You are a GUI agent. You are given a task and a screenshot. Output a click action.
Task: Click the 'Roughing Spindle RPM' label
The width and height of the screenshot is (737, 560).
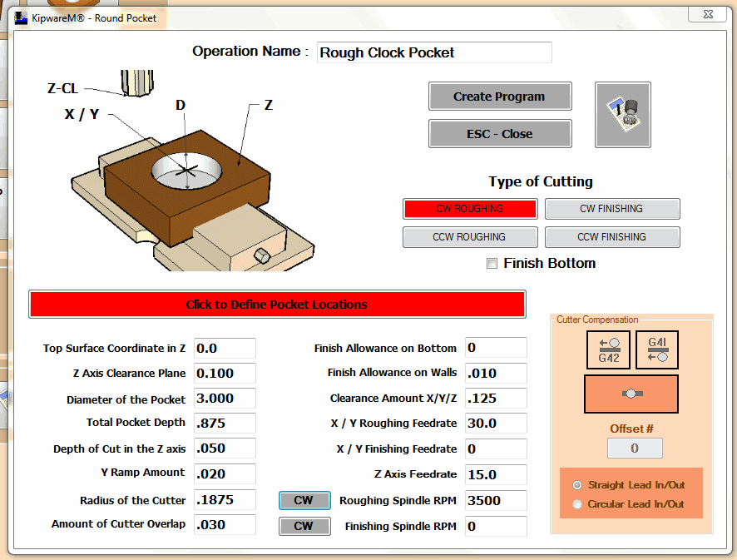coord(398,501)
